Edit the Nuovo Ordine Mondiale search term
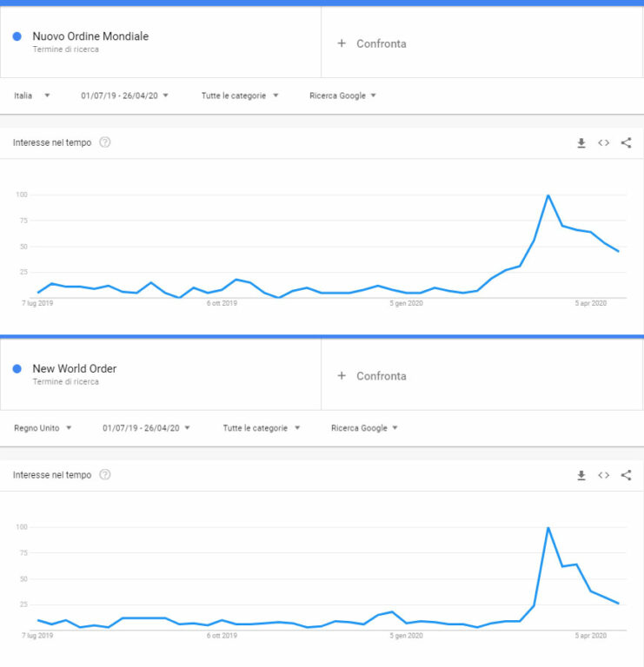The height and width of the screenshot is (667, 644). [90, 36]
